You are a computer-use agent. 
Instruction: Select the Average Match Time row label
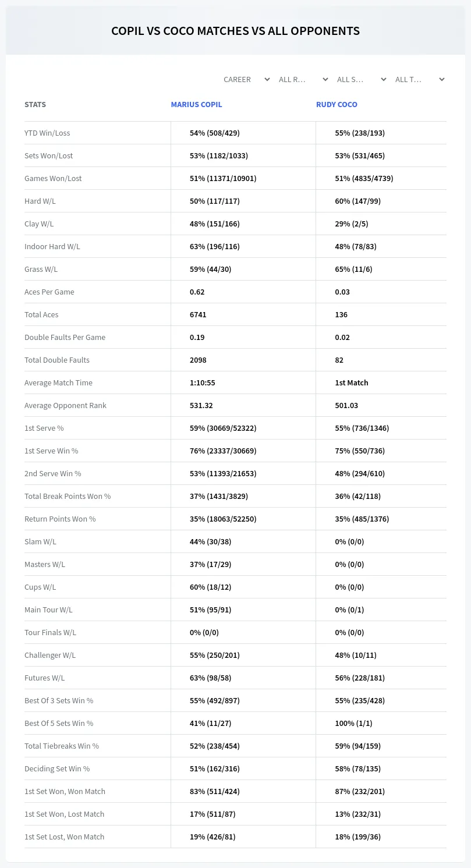point(58,382)
